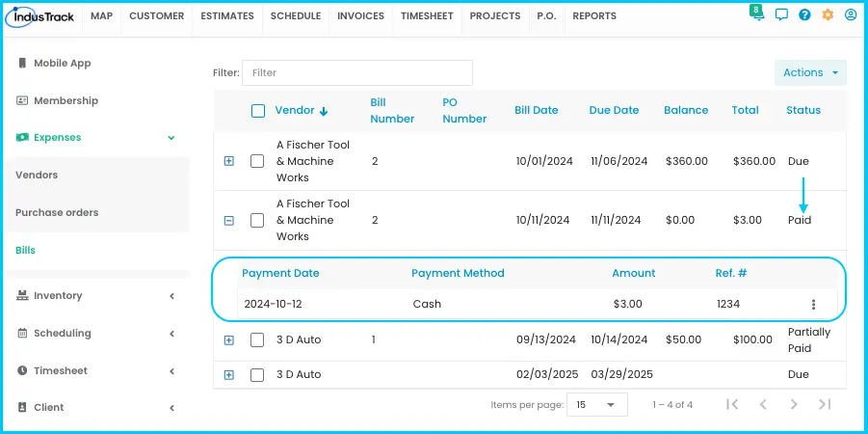Viewport: 868px width, 434px height.
Task: Click the Scheduling calendar icon
Action: pos(22,333)
